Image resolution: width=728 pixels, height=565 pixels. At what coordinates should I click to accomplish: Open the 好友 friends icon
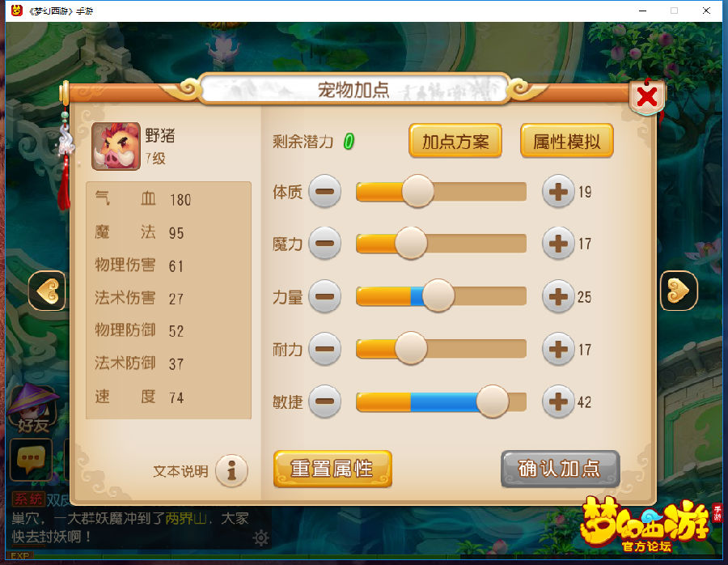pyautogui.click(x=32, y=409)
